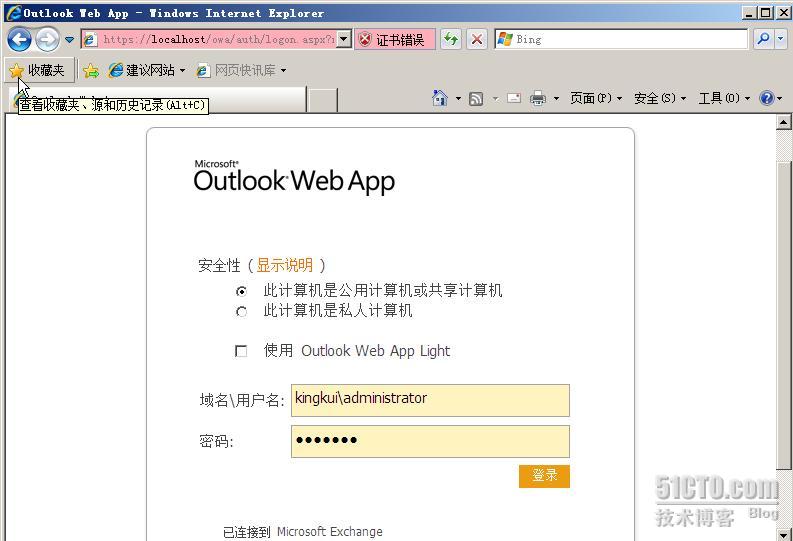The height and width of the screenshot is (541, 793).
Task: Click the vertical scrollbar thumb
Action: pyautogui.click(x=783, y=315)
